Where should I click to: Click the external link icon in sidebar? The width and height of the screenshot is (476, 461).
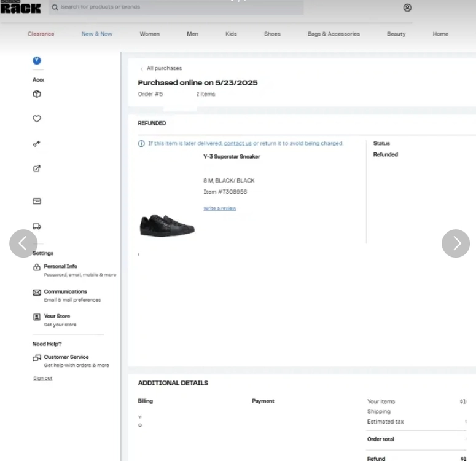coord(37,168)
